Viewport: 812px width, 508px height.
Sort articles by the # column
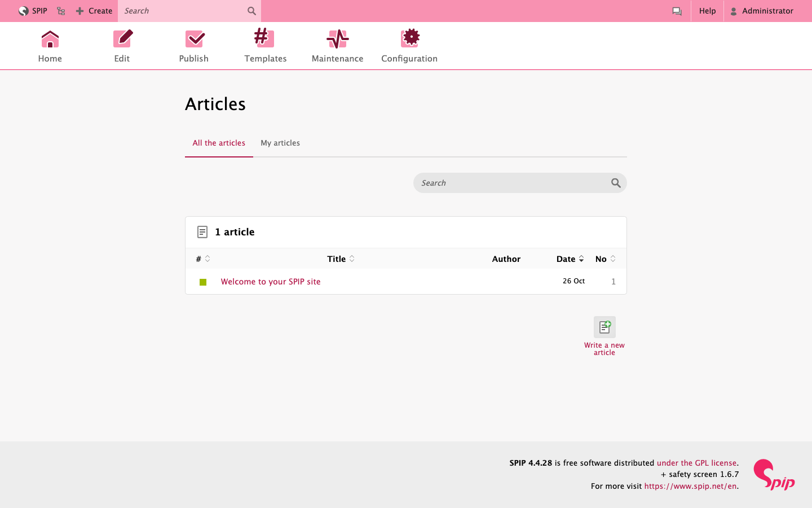coord(203,259)
